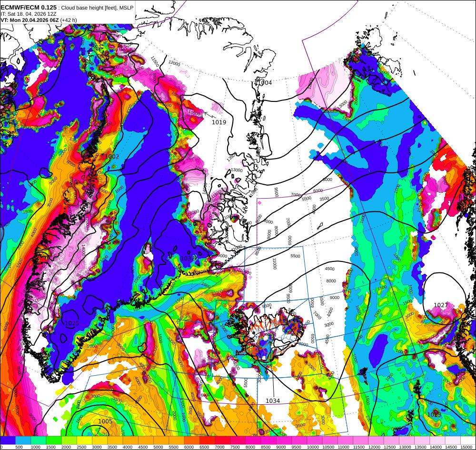Click the 'Cloud base height [feet], MSLP' header text

tap(97, 8)
